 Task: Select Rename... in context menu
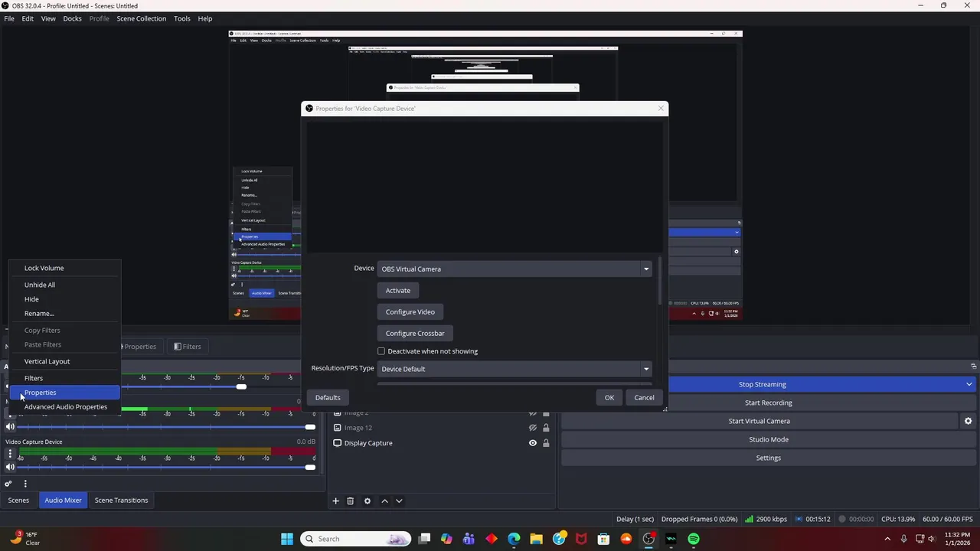(64, 314)
